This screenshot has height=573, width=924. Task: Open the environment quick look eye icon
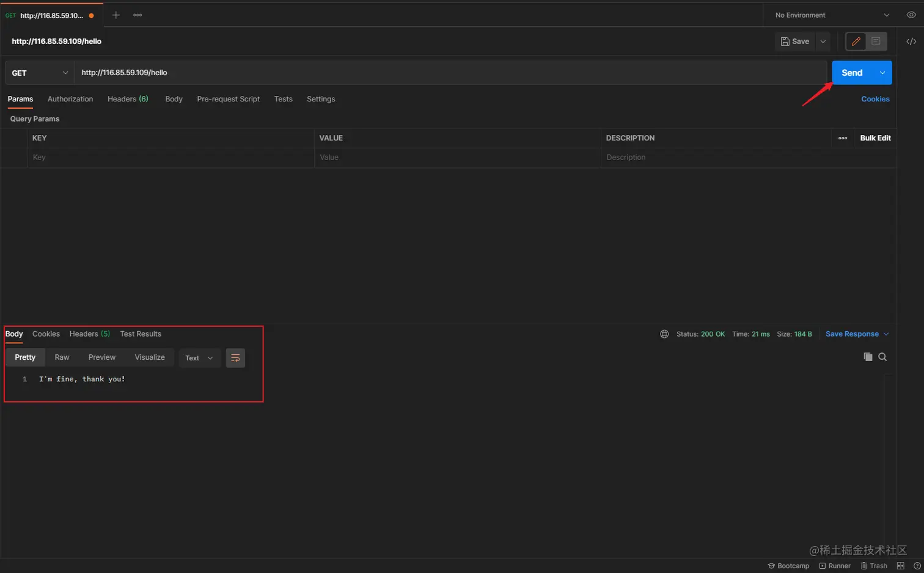pyautogui.click(x=911, y=15)
